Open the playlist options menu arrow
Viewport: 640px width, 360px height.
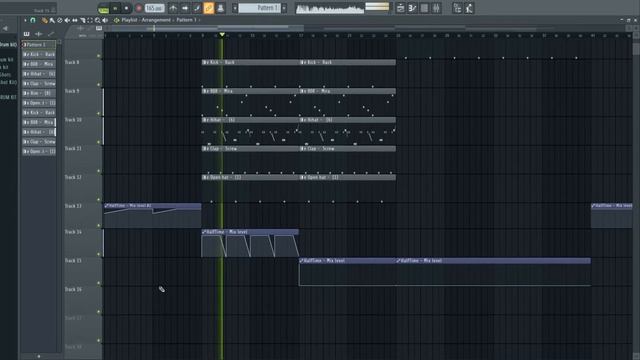[x=25, y=20]
